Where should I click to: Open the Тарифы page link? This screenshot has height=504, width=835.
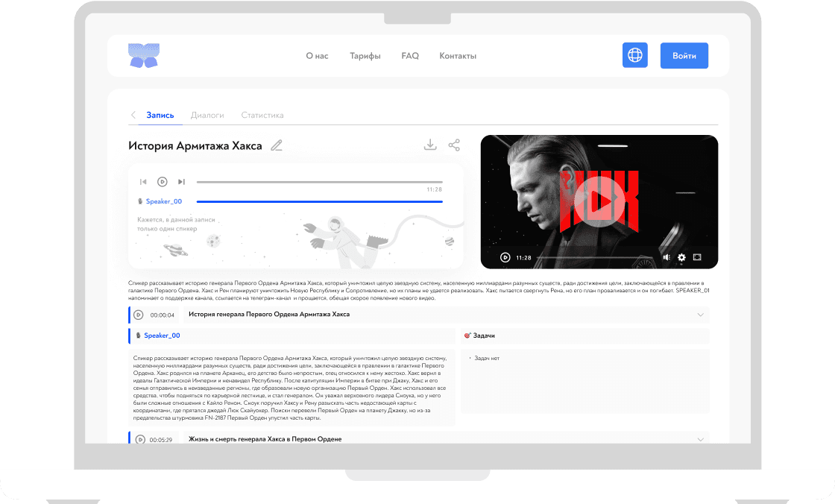(x=365, y=56)
